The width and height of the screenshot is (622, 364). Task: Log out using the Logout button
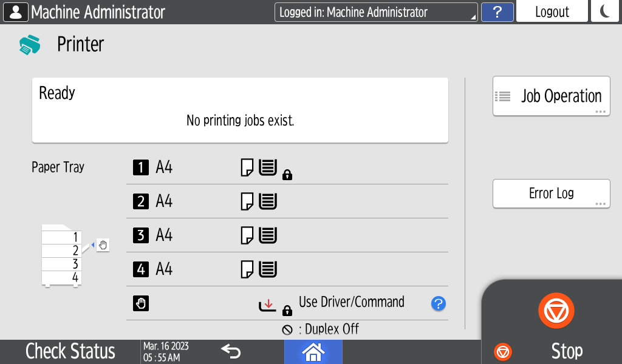coord(552,12)
